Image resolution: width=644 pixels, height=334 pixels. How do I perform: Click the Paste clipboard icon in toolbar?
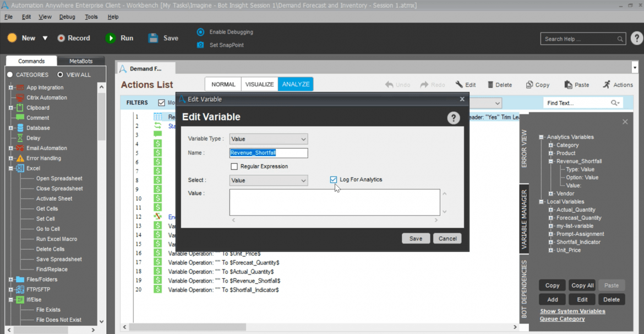[x=569, y=84]
